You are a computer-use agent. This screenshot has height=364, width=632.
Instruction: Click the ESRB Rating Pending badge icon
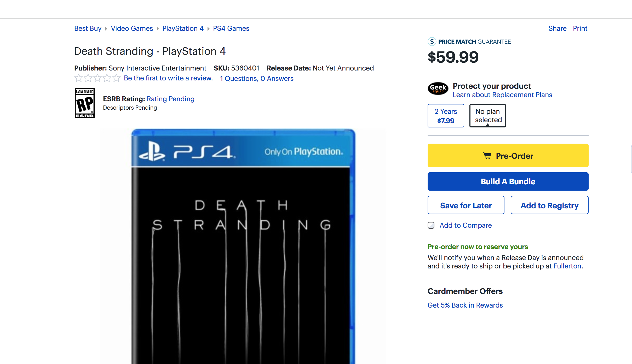[84, 103]
